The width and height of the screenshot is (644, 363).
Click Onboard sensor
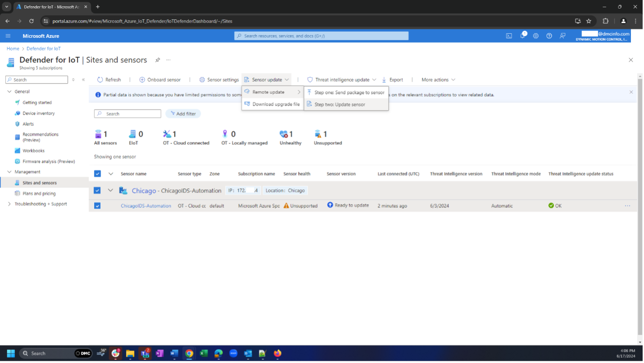point(160,80)
